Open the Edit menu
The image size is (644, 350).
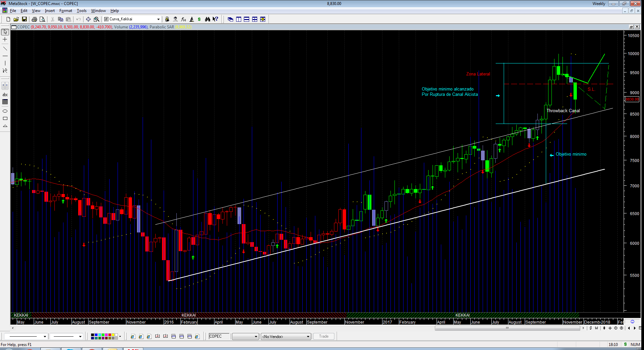point(24,11)
